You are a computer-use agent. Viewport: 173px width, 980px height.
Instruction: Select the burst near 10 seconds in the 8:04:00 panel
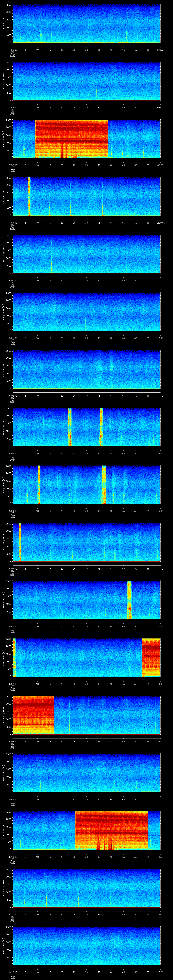39,484
